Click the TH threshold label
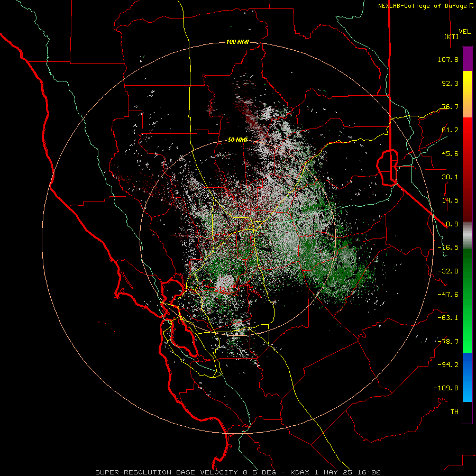476x476 pixels. [454, 411]
